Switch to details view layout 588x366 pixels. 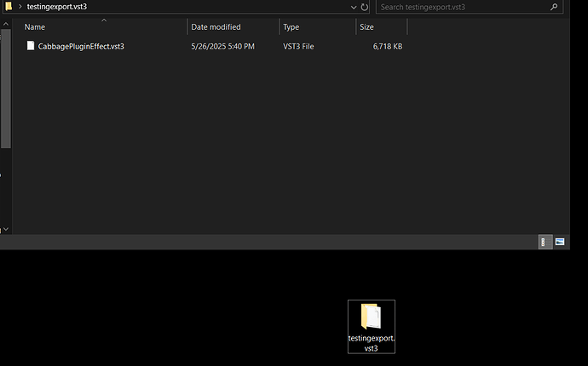[545, 242]
